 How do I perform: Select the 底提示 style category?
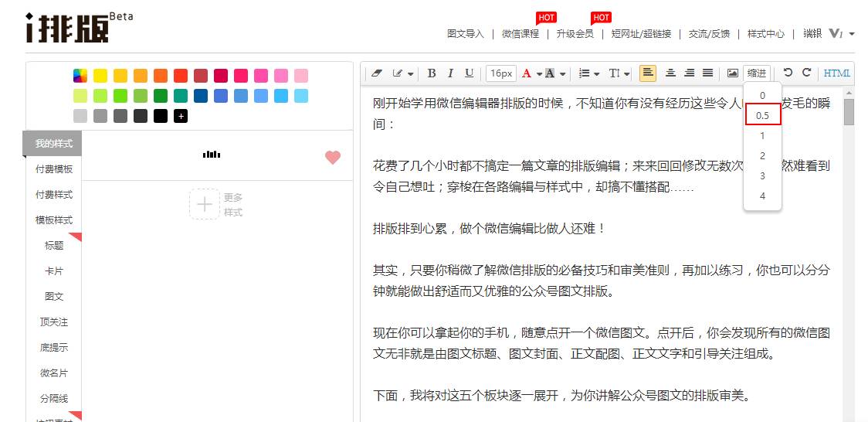(x=54, y=348)
